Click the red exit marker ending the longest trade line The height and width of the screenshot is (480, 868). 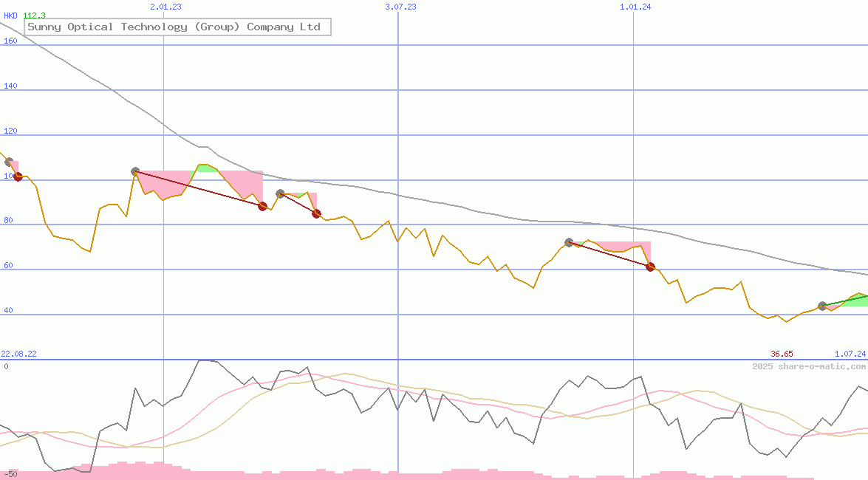pos(263,207)
